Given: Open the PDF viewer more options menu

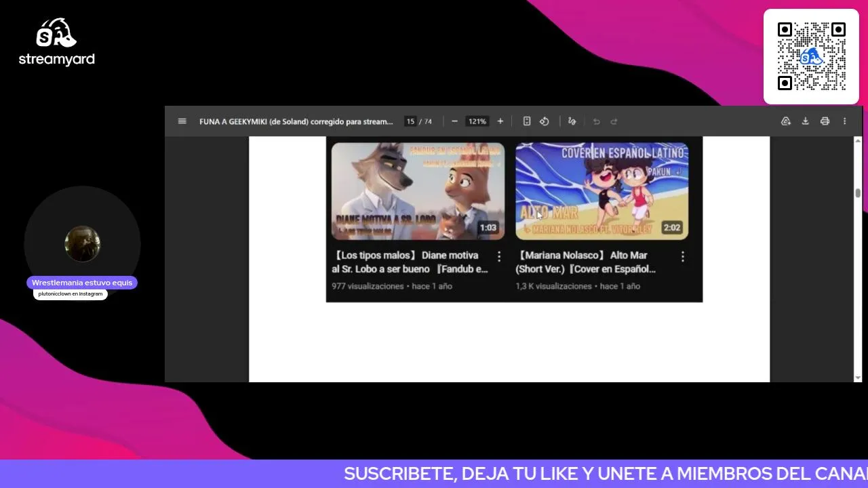Looking at the screenshot, I should point(844,121).
